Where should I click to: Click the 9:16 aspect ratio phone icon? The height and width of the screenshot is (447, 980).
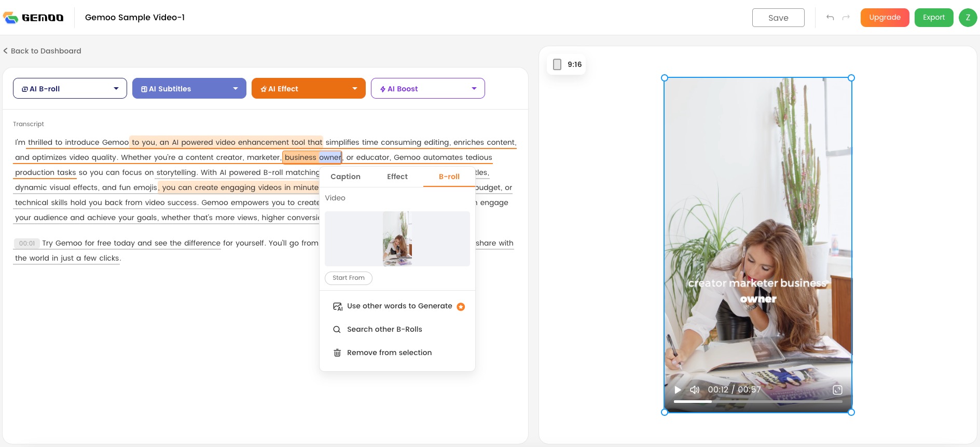coord(557,64)
